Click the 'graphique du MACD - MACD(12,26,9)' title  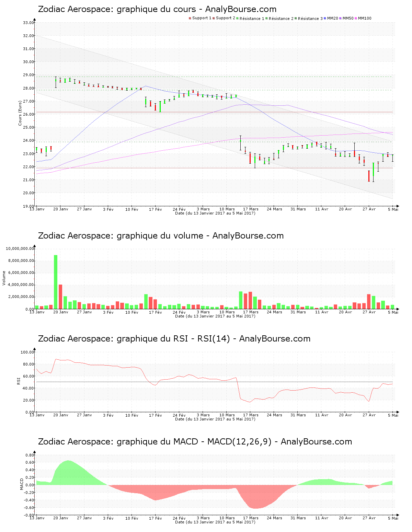(x=195, y=442)
